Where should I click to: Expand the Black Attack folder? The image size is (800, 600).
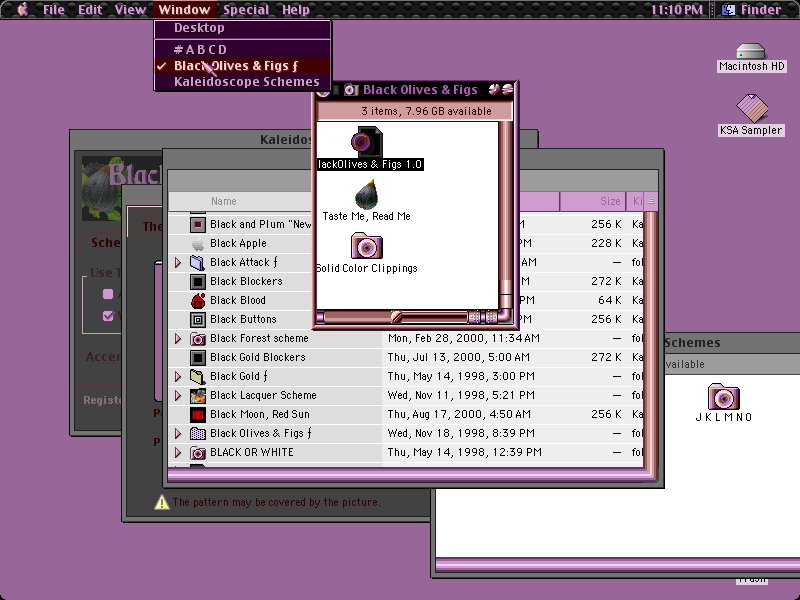pos(178,262)
